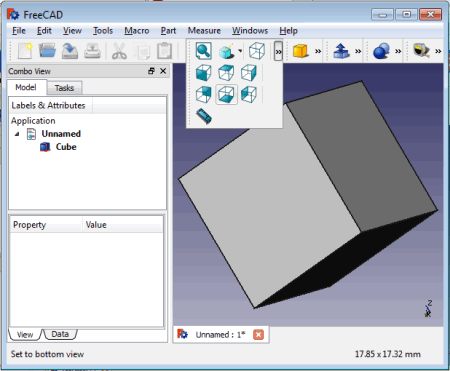The height and width of the screenshot is (371, 450).
Task: Expand the overflow next to measuring tape
Action: click(x=438, y=51)
